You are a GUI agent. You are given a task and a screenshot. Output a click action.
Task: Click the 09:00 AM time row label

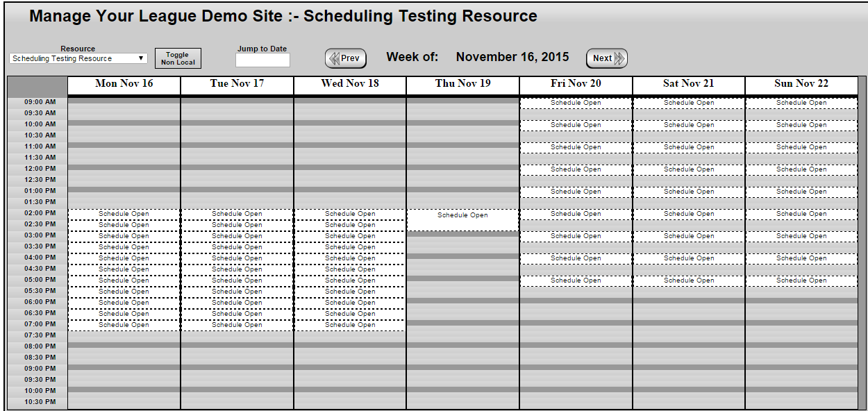(x=40, y=102)
